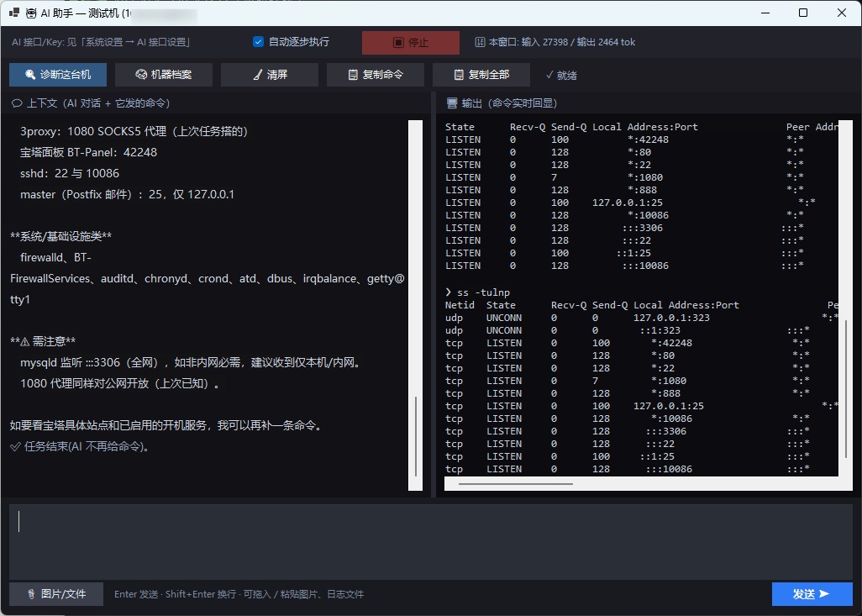Click the '宝塔面板 BT-Panel: 42248' line
This screenshot has width=862, height=616.
coord(88,152)
